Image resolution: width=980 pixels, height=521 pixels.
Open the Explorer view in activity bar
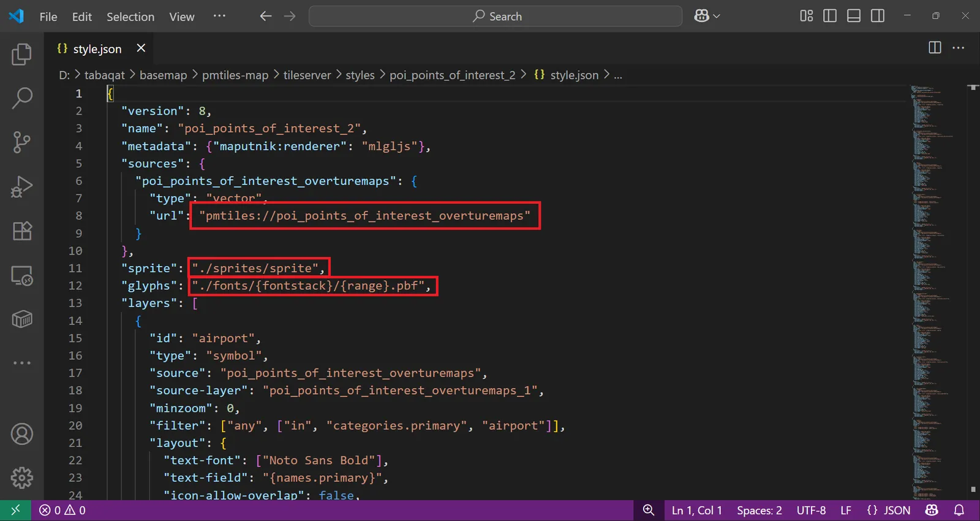tap(22, 55)
